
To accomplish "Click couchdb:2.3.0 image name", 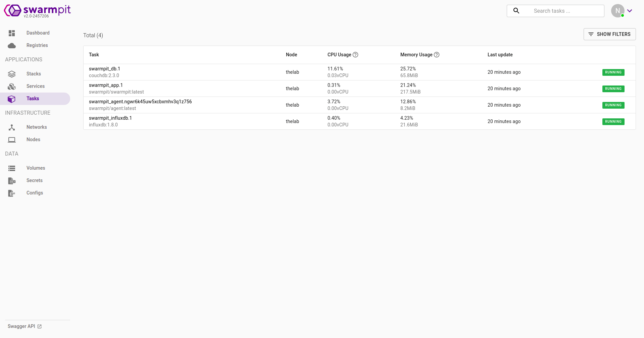I will 104,75.
